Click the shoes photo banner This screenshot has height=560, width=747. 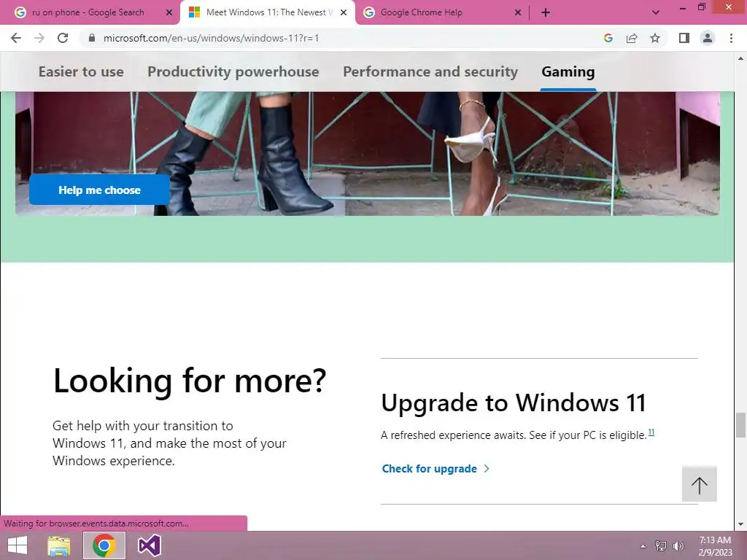click(368, 153)
